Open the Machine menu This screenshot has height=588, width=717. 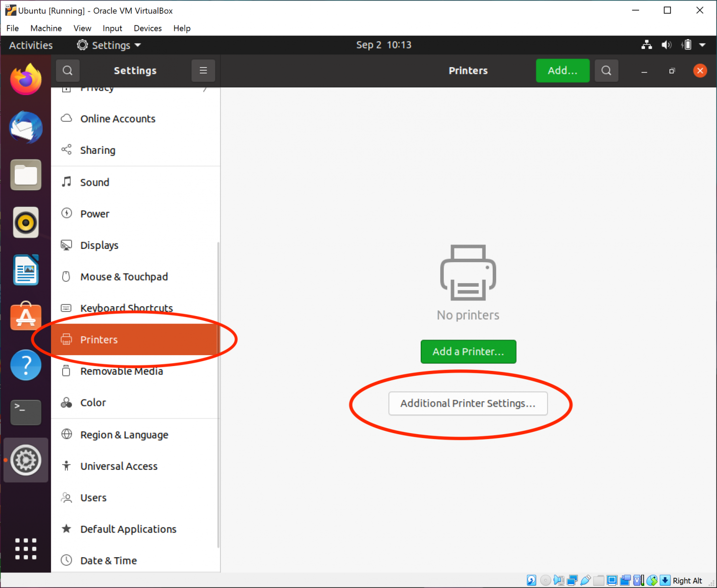pos(46,28)
